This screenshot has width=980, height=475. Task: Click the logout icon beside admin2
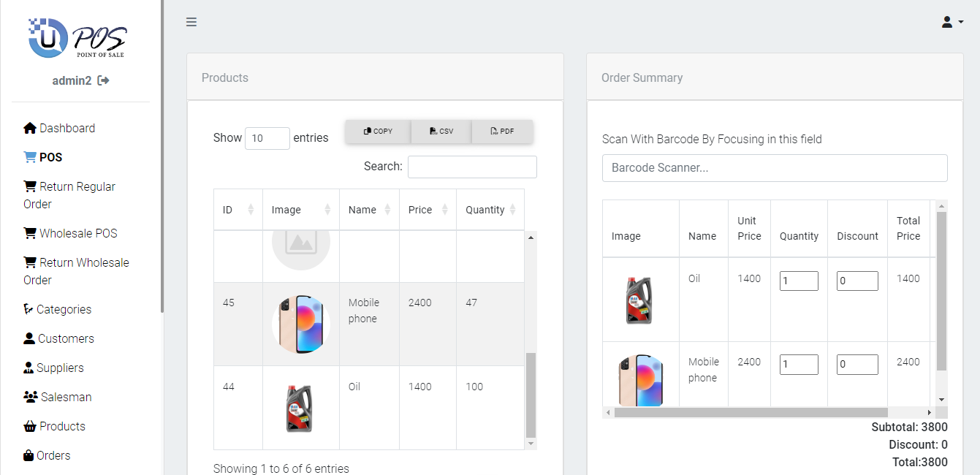(103, 80)
